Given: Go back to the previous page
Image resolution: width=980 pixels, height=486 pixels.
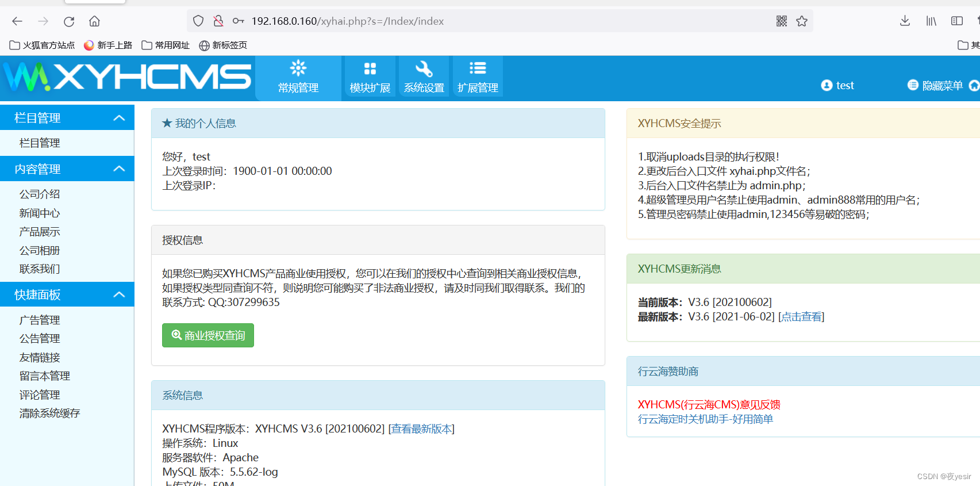Looking at the screenshot, I should click(x=17, y=21).
